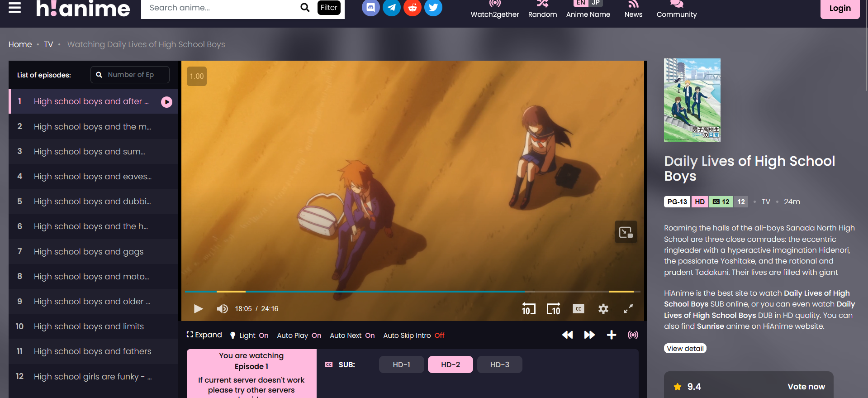Skip forward 10 seconds in player
868x398 pixels.
pos(553,309)
